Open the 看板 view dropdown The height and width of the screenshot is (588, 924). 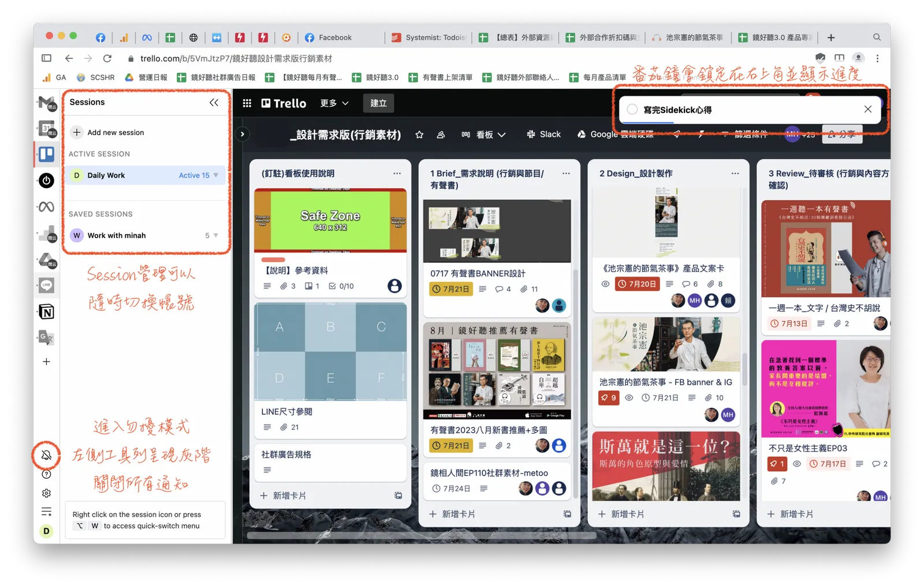coord(483,135)
